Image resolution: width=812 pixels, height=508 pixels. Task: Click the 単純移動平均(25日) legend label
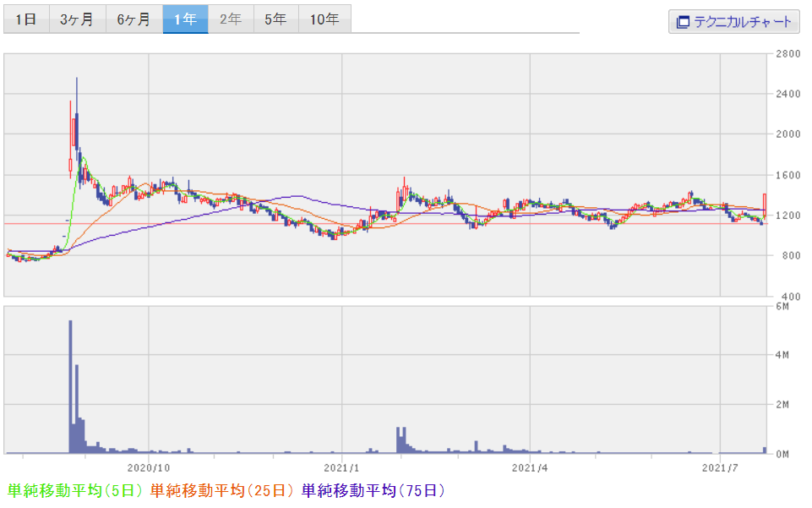point(221,490)
